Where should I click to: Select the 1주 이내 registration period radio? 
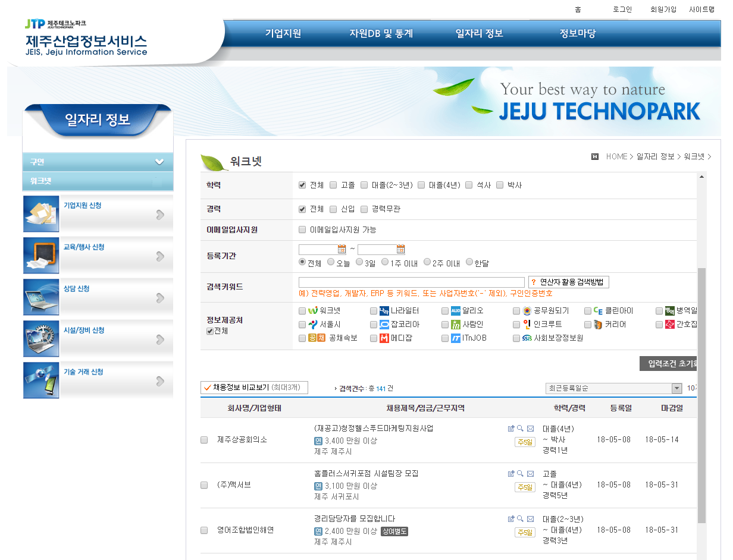tap(385, 262)
